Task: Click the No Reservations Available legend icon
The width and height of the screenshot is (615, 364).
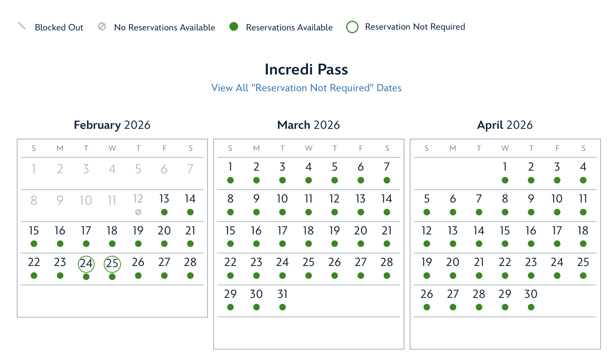Action: (102, 27)
